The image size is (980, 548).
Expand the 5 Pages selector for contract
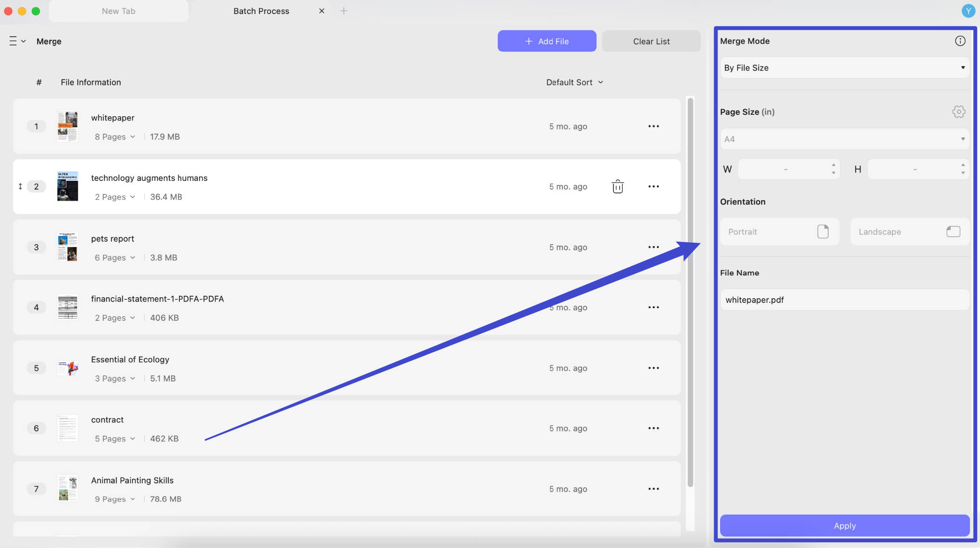[115, 439]
